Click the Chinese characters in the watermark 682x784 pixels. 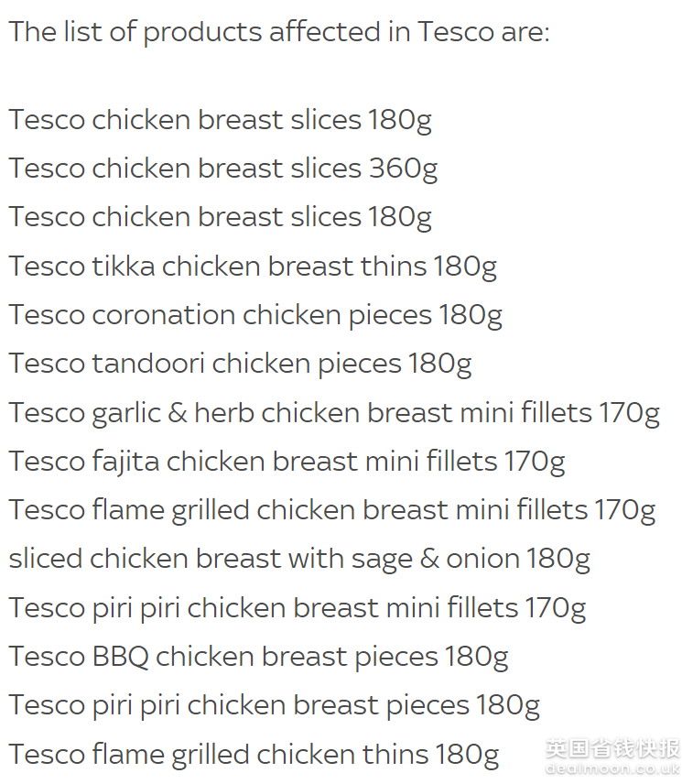612,748
